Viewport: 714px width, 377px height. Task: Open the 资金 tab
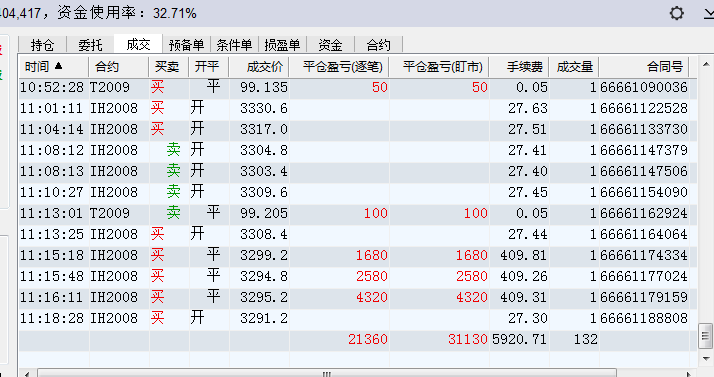pos(330,45)
